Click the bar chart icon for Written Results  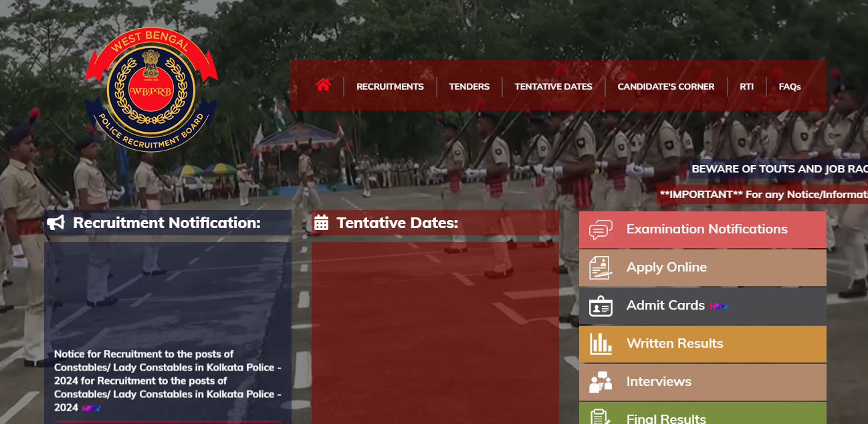600,344
